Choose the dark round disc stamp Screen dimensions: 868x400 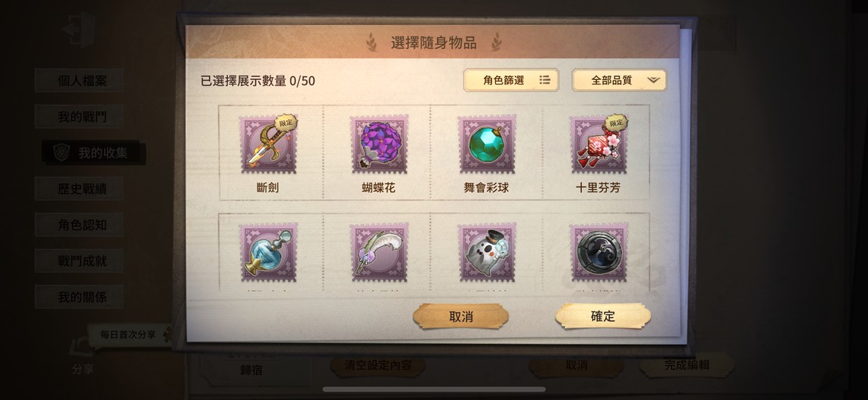coord(599,252)
